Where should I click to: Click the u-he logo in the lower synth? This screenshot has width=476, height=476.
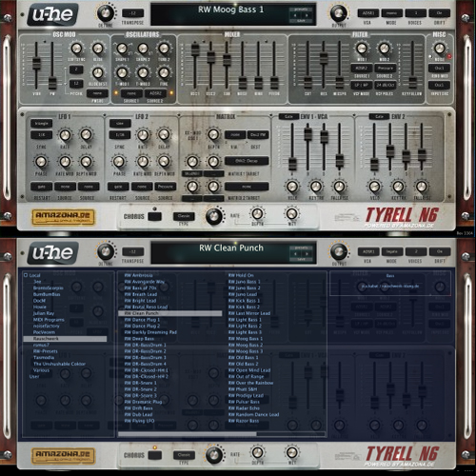[52, 253]
